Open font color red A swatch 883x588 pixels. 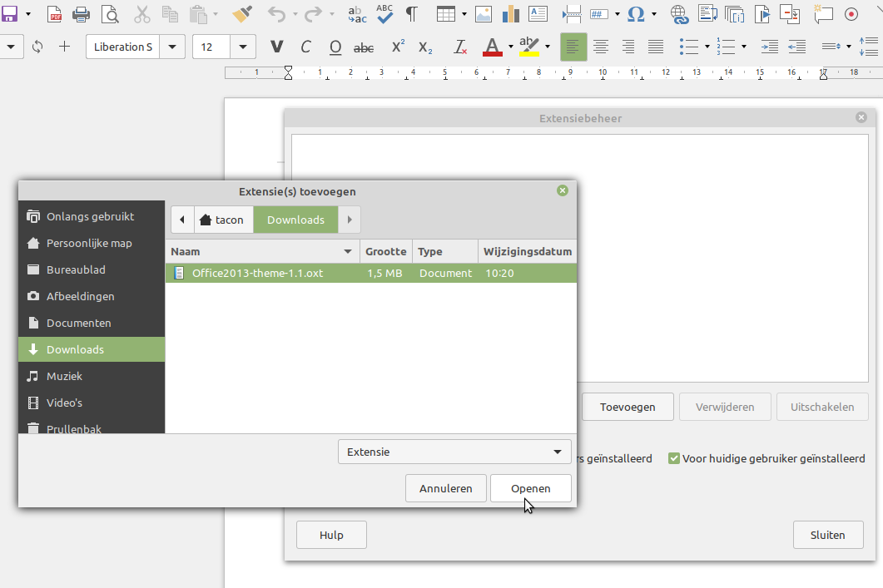click(492, 47)
